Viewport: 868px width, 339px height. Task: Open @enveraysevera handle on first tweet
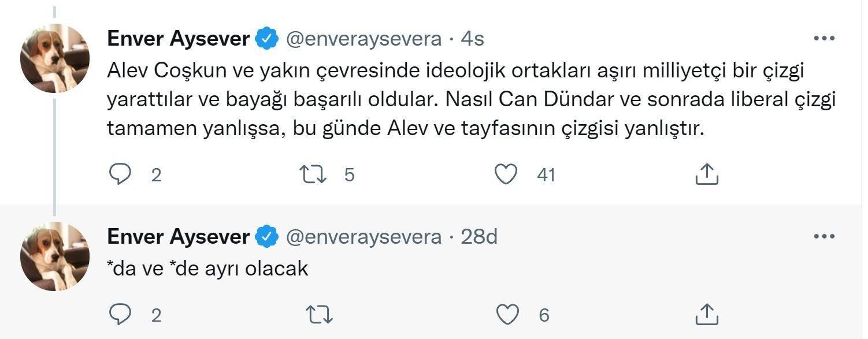[x=364, y=39]
